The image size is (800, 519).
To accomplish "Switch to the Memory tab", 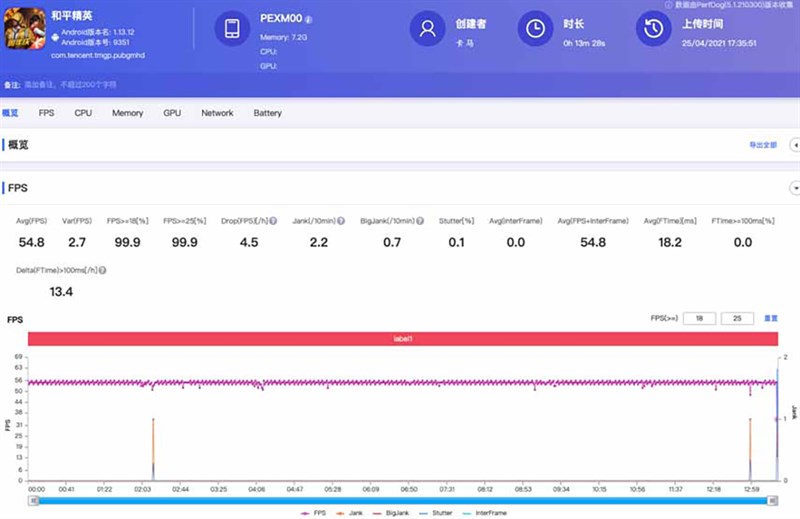I will (x=127, y=113).
